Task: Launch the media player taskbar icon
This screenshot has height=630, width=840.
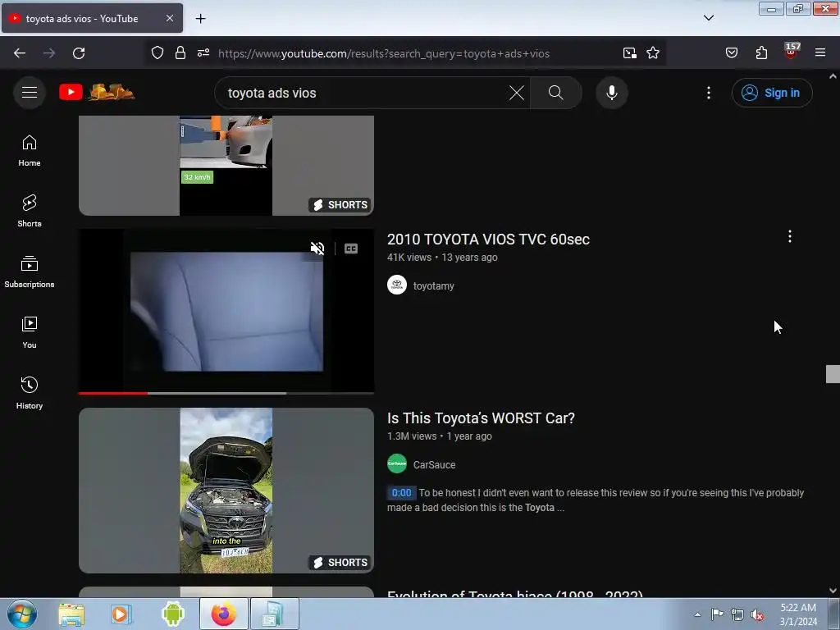Action: click(x=121, y=614)
